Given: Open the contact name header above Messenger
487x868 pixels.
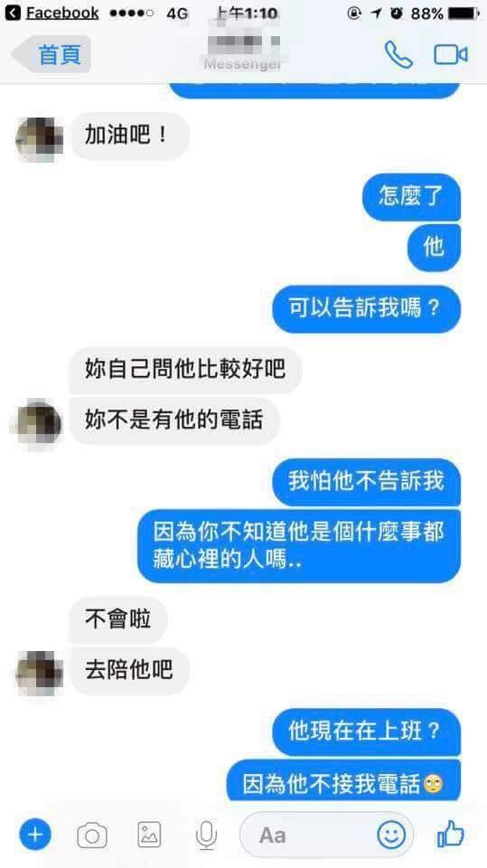Looking at the screenshot, I should 243,41.
